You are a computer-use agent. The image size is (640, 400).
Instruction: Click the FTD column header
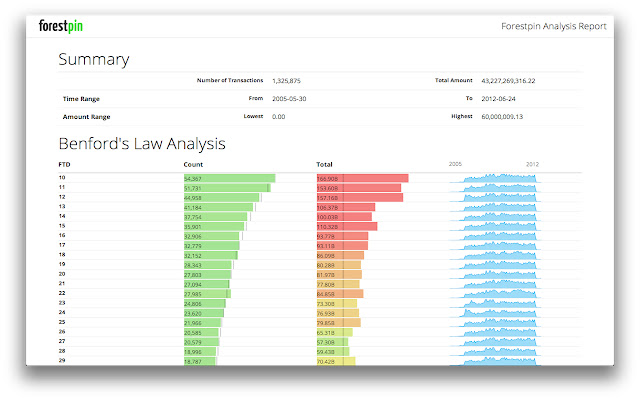[64, 164]
